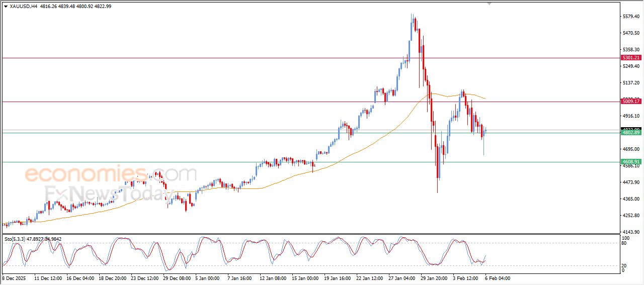Click the OHLC values 4816.26 4839.48 4800.92 4822.99

coord(76,7)
